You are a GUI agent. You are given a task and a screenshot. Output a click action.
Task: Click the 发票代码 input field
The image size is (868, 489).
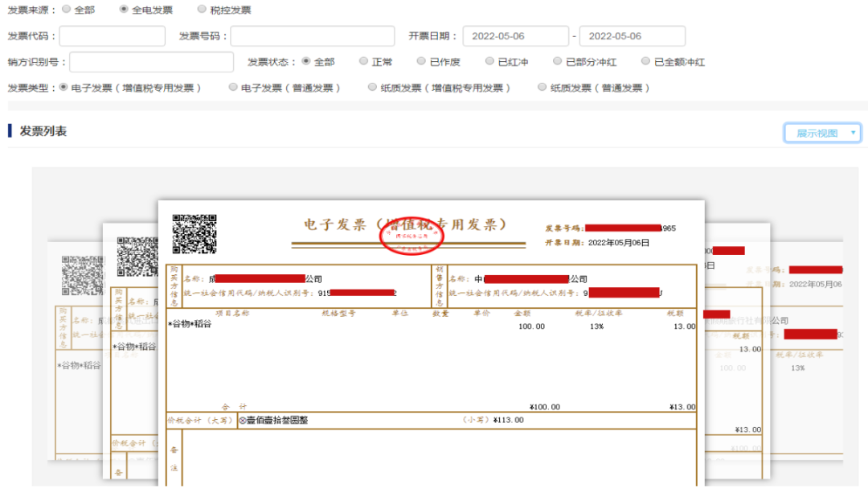(112, 36)
